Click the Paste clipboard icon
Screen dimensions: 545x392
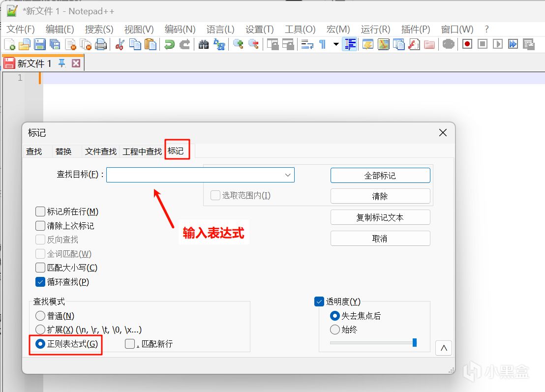click(150, 44)
